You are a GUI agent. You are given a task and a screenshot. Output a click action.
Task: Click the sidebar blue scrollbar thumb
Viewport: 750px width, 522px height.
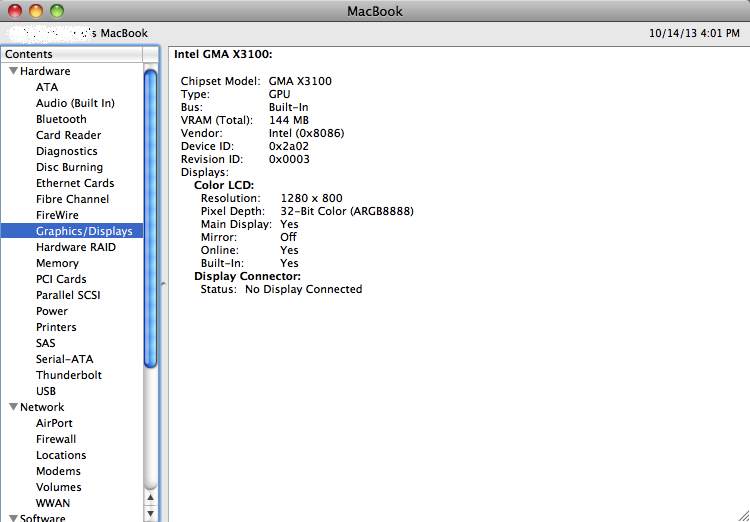point(151,219)
